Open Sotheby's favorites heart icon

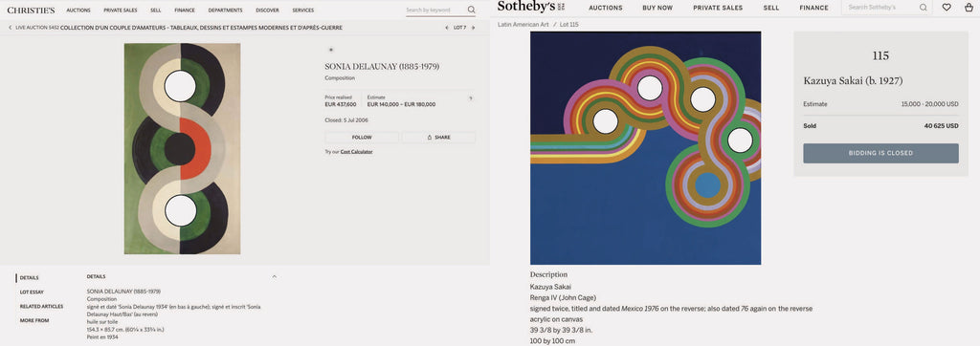pyautogui.click(x=947, y=8)
